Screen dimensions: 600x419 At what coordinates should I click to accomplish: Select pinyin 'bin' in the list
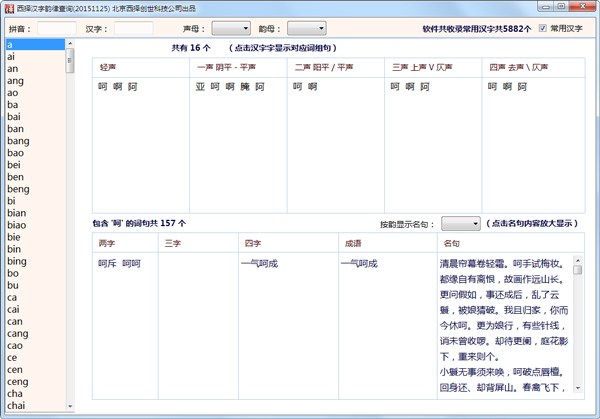point(35,249)
